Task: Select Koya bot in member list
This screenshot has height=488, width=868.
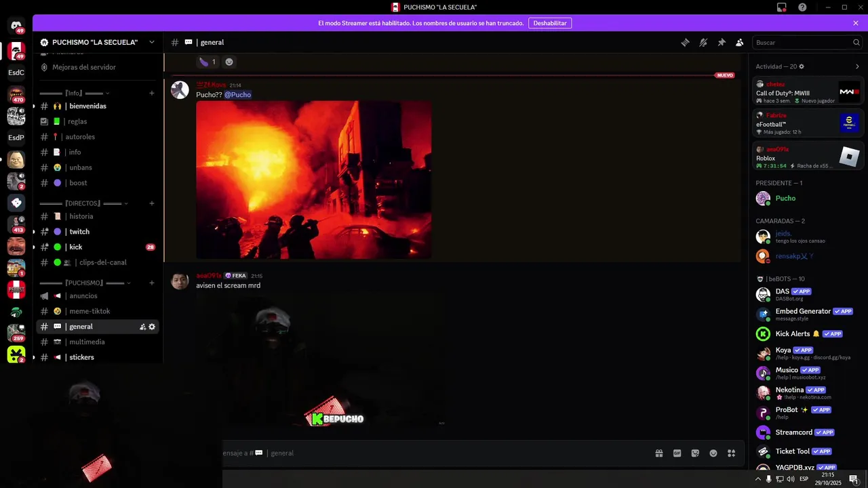Action: (x=808, y=353)
